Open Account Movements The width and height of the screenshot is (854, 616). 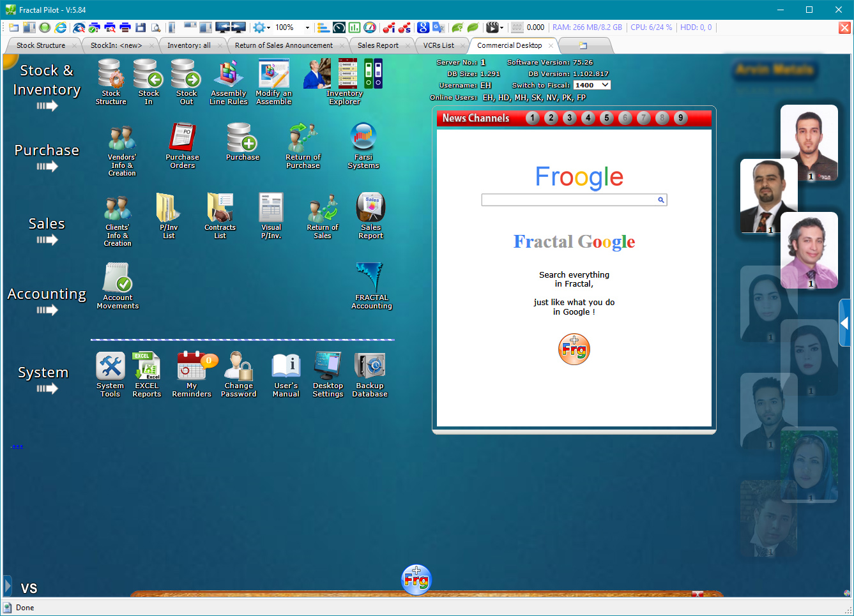[118, 287]
